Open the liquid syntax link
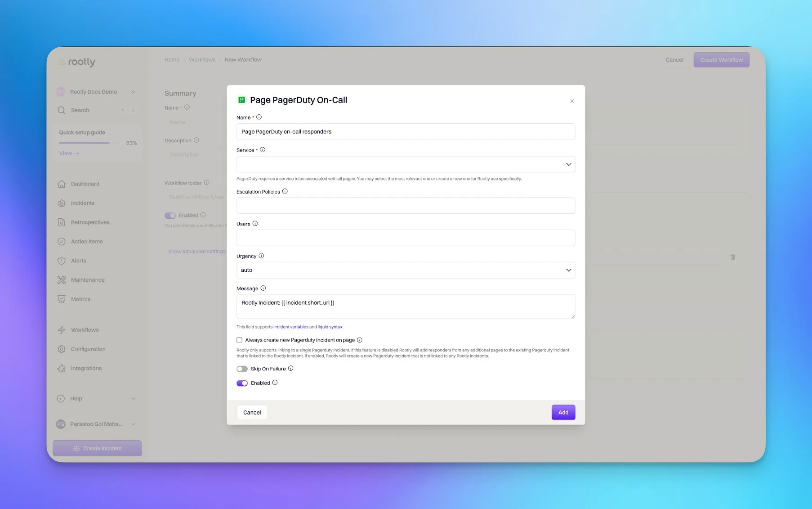Viewport: 812px width, 509px height. tap(330, 327)
